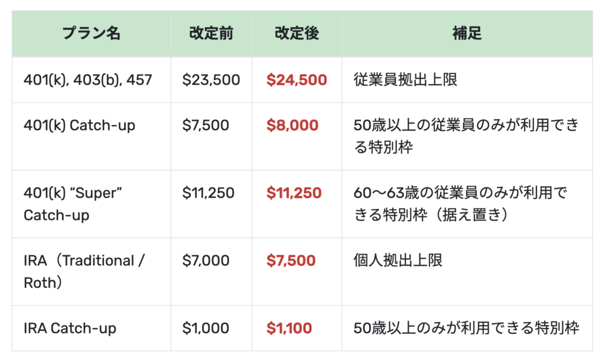
Task: Select the 従業員拠出上限 note cell
Action: click(x=405, y=80)
